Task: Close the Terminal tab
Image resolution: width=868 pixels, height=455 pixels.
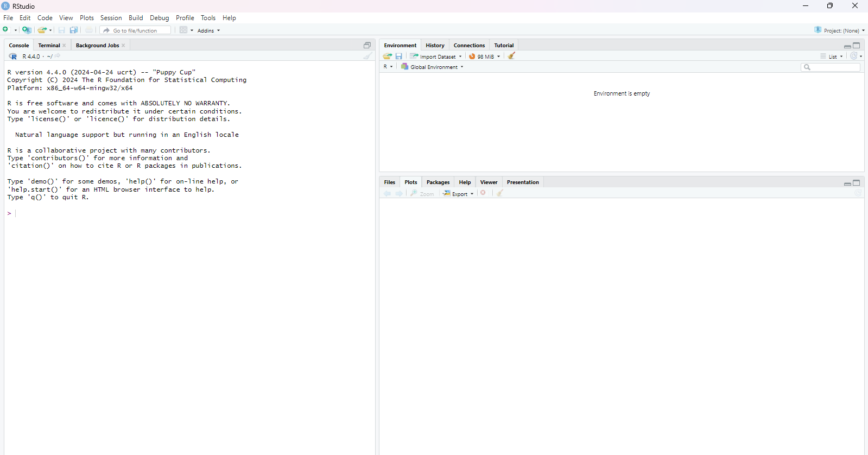Action: coord(65,46)
